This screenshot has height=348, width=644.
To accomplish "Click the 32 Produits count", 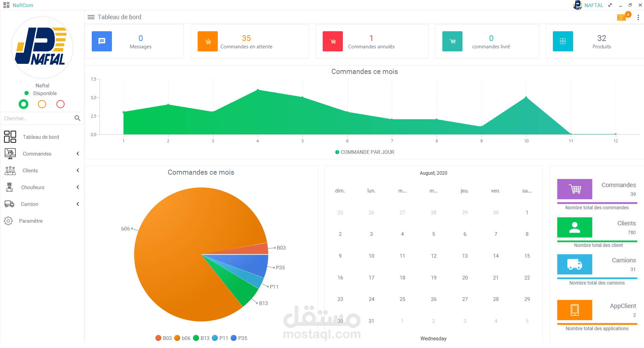I will [602, 38].
